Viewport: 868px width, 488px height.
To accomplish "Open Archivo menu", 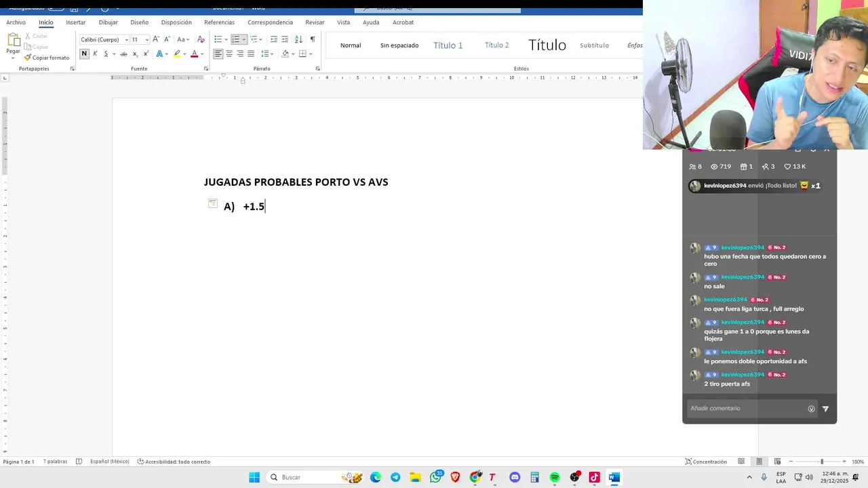I will coord(16,22).
